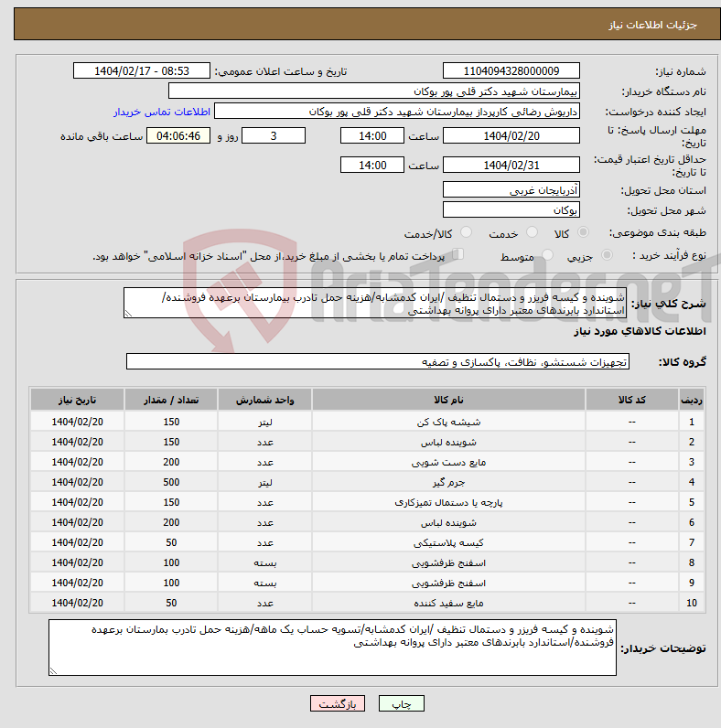Image resolution: width=721 pixels, height=728 pixels.
Task: Click the remaining days field showing 3
Action: (x=274, y=135)
